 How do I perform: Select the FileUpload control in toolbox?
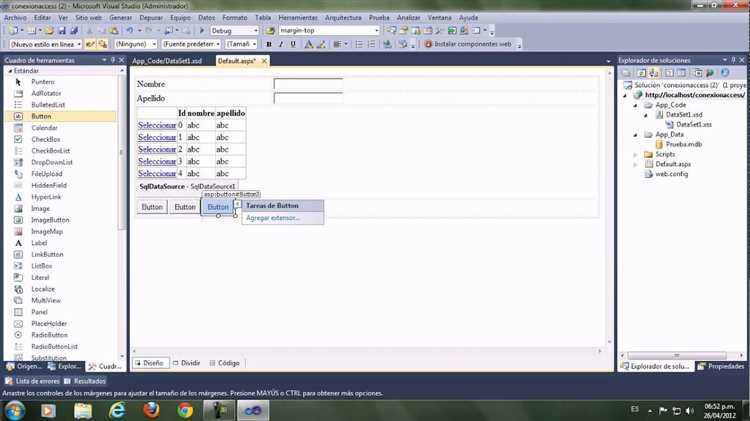[46, 174]
